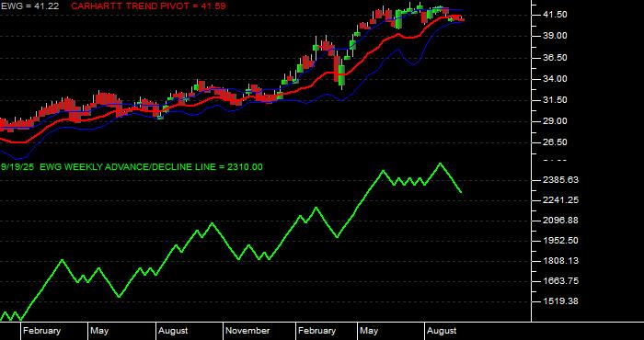The width and height of the screenshot is (644, 340).
Task: Click the 2241.25 advance/decline axis value
Action: [x=560, y=200]
